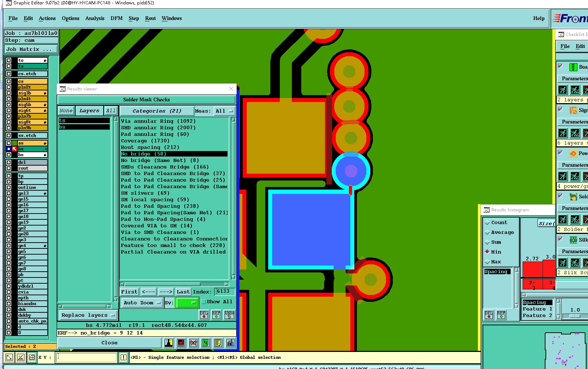Screen dimensions: 588x369
Task: Uncheck the Board checklist checkbox
Action: (560, 66)
